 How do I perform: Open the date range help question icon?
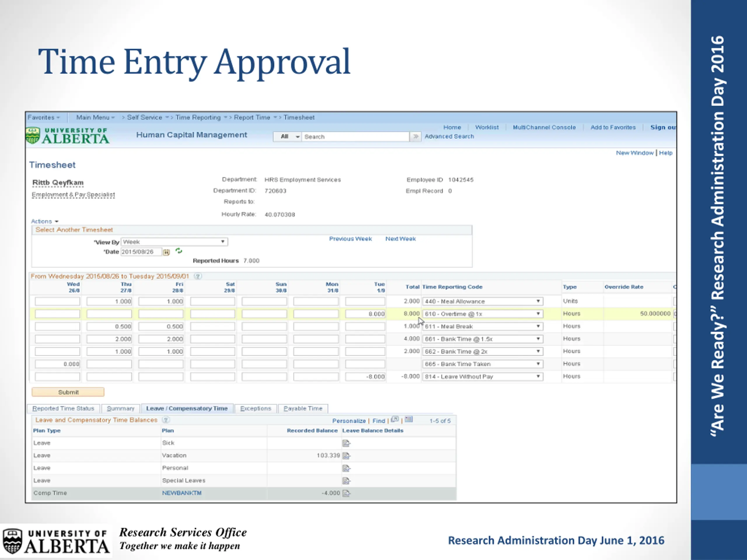(x=198, y=276)
